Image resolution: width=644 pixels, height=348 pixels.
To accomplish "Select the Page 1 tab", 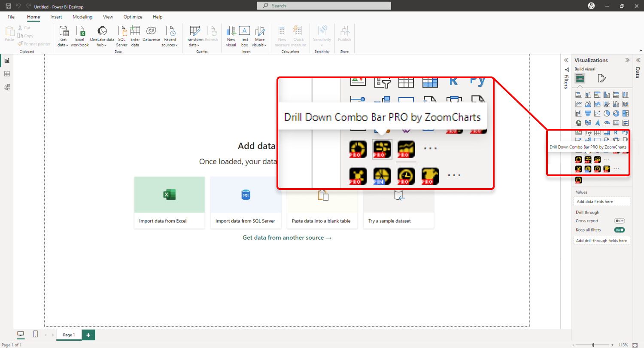I will coord(69,335).
